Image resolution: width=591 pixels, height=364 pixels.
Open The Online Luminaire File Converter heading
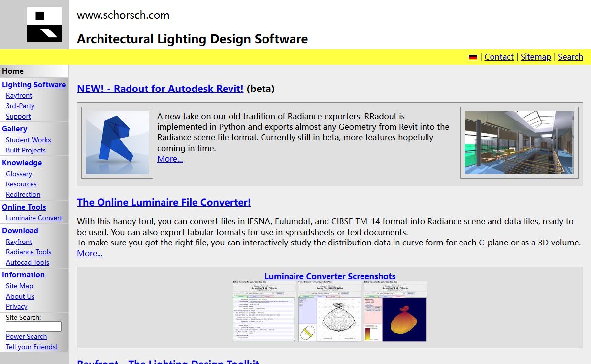click(x=164, y=202)
